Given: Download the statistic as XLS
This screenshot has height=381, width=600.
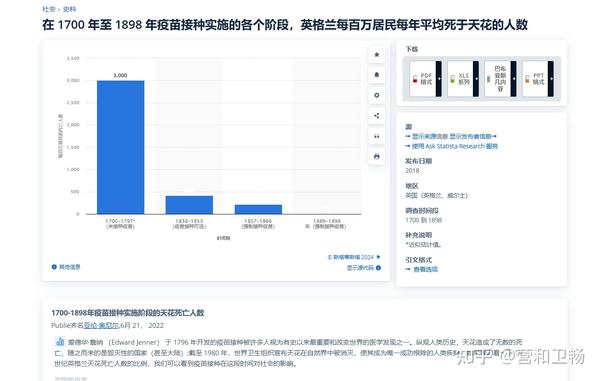Looking at the screenshot, I should (463, 79).
